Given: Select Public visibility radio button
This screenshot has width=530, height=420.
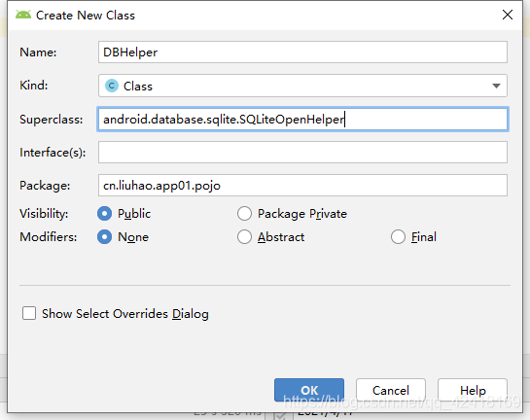Looking at the screenshot, I should coord(104,214).
